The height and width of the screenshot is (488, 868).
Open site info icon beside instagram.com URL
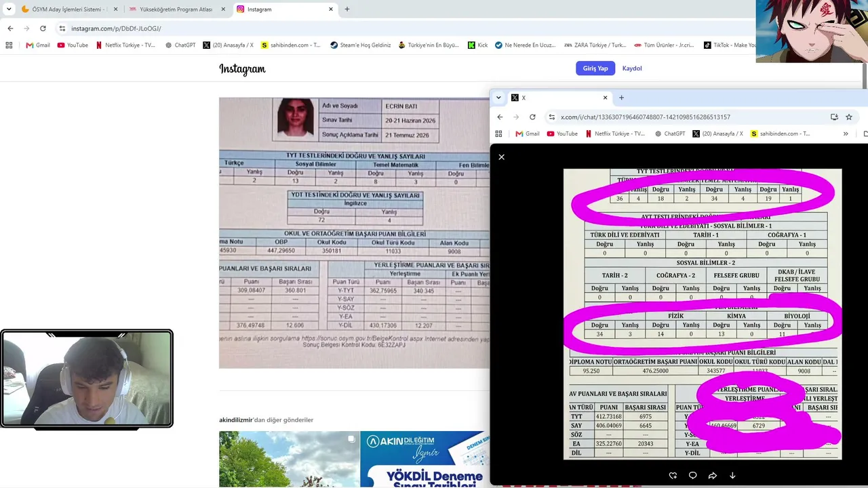[62, 28]
